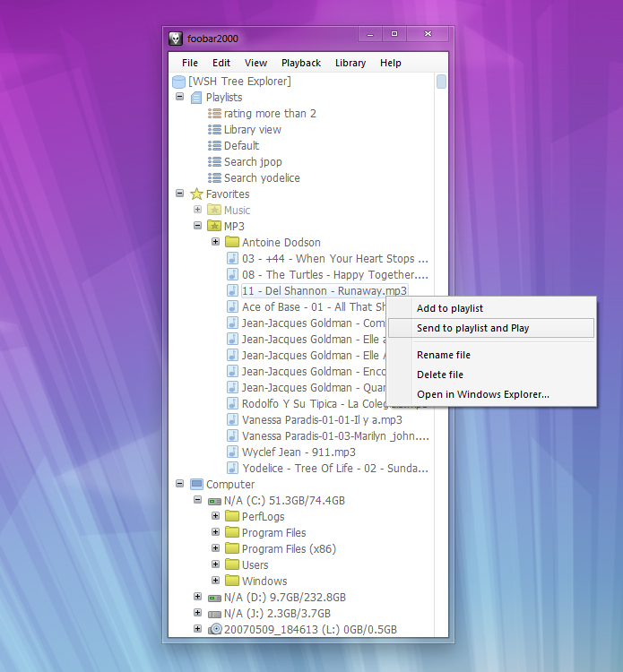Select 'N/A (C:) 51.3GB/74.4GB' drive row
This screenshot has height=672, width=623.
(284, 501)
